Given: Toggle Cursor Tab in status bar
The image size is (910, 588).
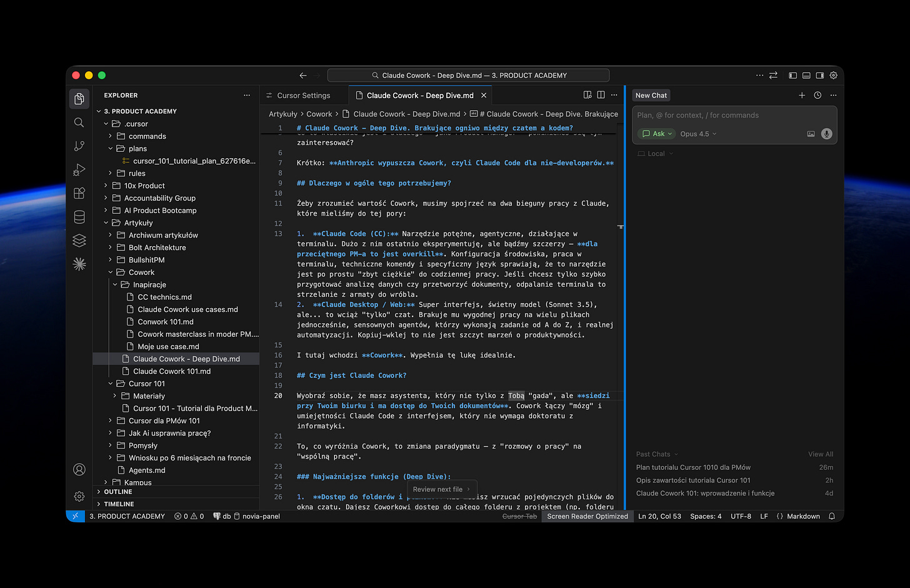Looking at the screenshot, I should [x=519, y=516].
